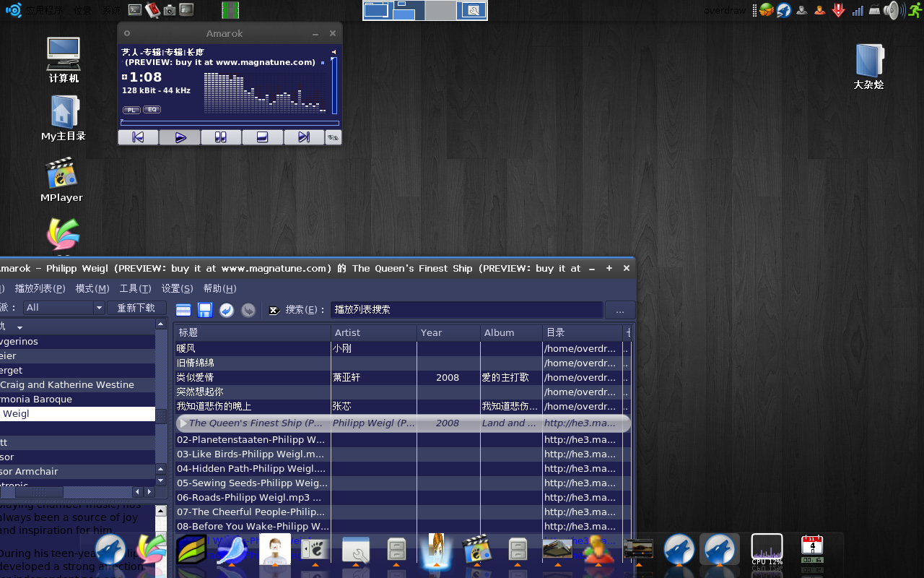Image resolution: width=924 pixels, height=578 pixels.
Task: Click the clear search field icon
Action: coord(274,310)
